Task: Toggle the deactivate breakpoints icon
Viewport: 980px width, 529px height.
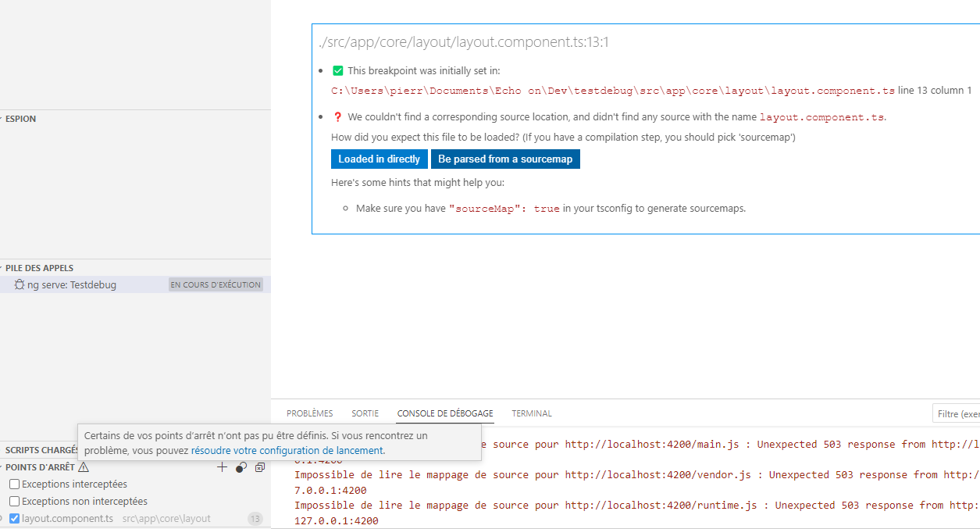Action: click(x=241, y=467)
